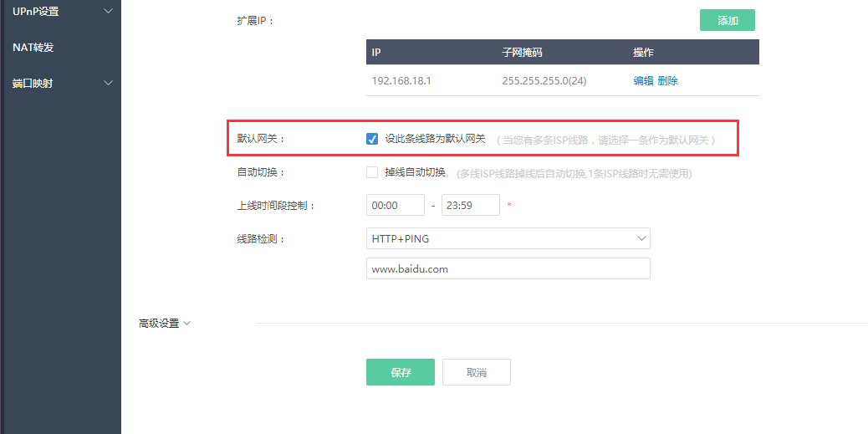This screenshot has width=868, height=434.
Task: Click 编辑 link for 192.168.18.1
Action: click(643, 81)
